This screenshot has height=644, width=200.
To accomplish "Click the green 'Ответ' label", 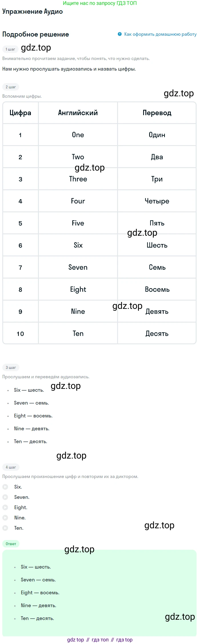I will pyautogui.click(x=11, y=544).
